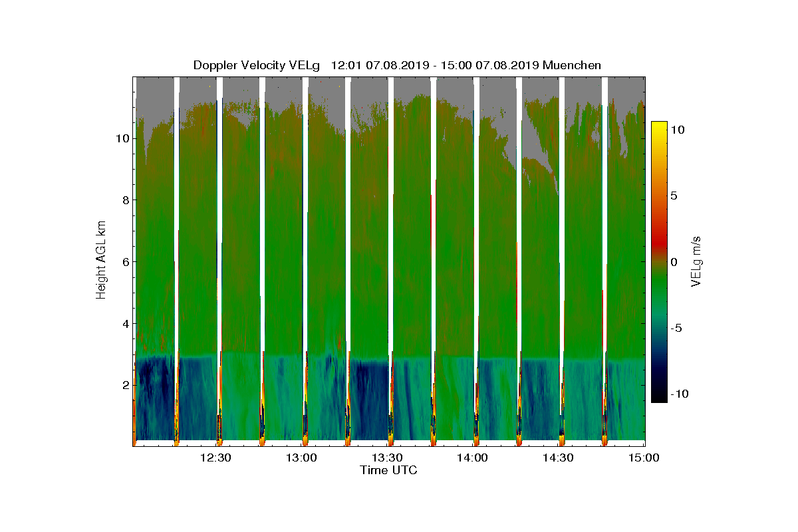Click the date range text in title
Image resolution: width=798 pixels, height=532 pixels.
coord(435,65)
